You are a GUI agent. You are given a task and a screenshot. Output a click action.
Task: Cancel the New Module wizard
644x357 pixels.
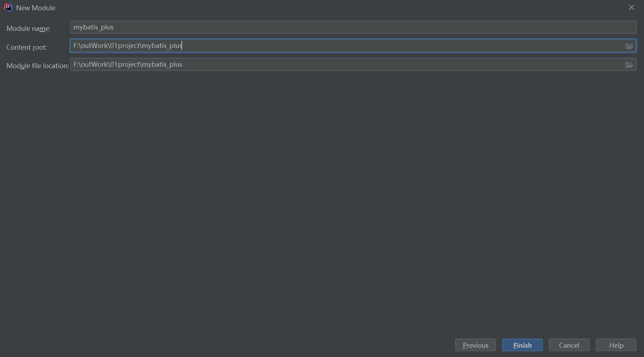tap(569, 345)
